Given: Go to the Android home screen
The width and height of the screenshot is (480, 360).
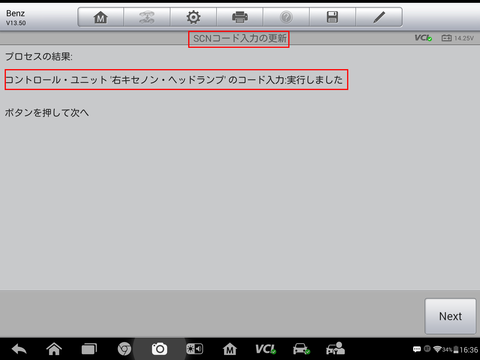Looking at the screenshot, I should 54,349.
